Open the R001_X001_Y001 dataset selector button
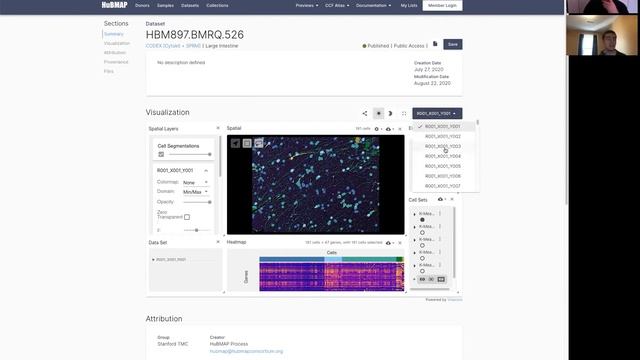 tap(437, 113)
